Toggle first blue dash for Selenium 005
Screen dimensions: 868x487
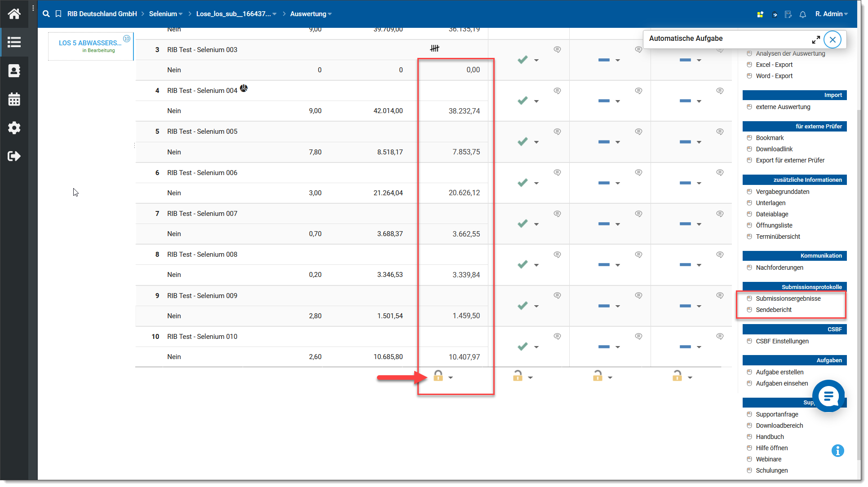(x=604, y=142)
